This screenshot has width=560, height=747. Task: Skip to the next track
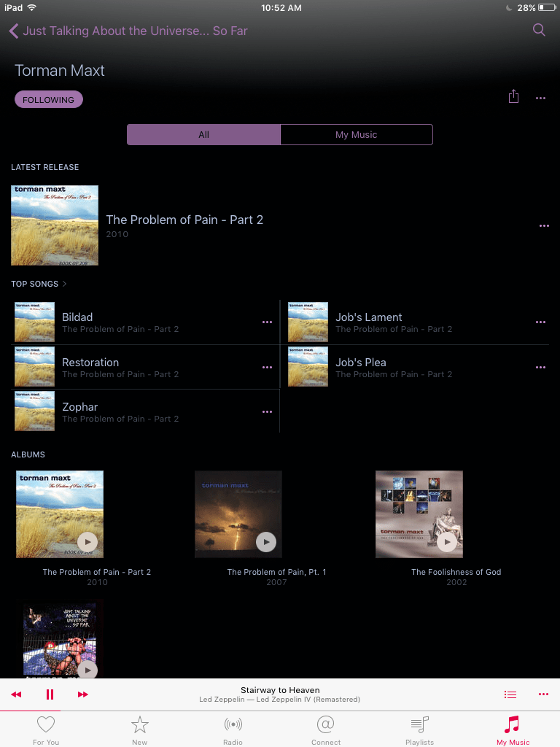tap(83, 694)
